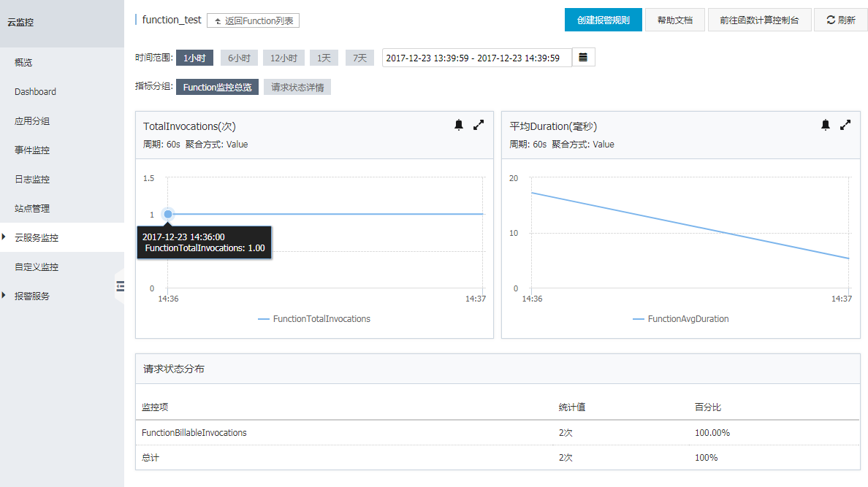This screenshot has height=487, width=868.
Task: Select the 1天 time range
Action: 324,58
